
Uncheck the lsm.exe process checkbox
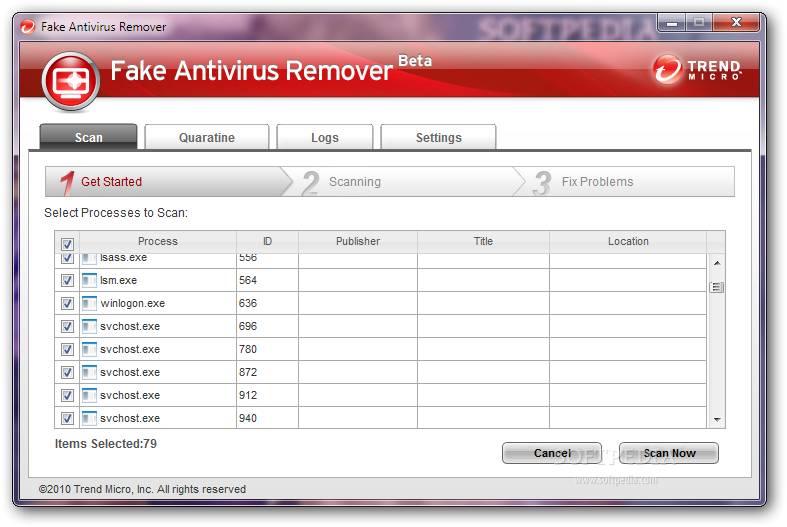click(x=67, y=280)
